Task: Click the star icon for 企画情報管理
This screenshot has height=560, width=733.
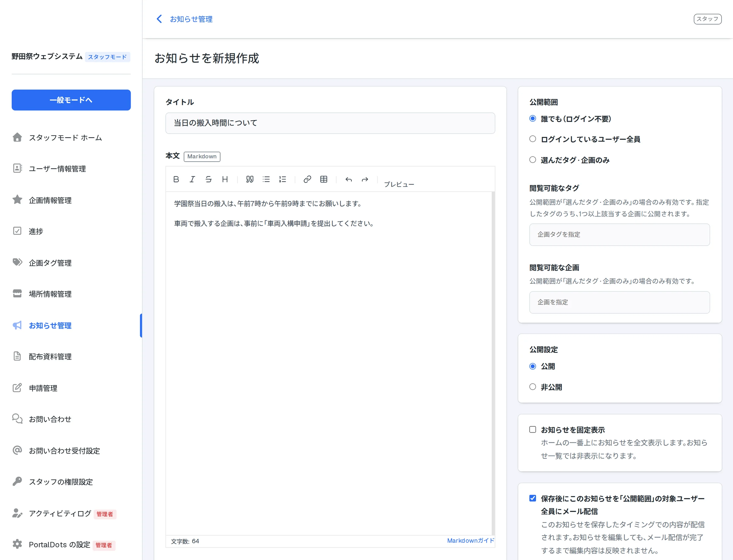Action: [x=17, y=200]
